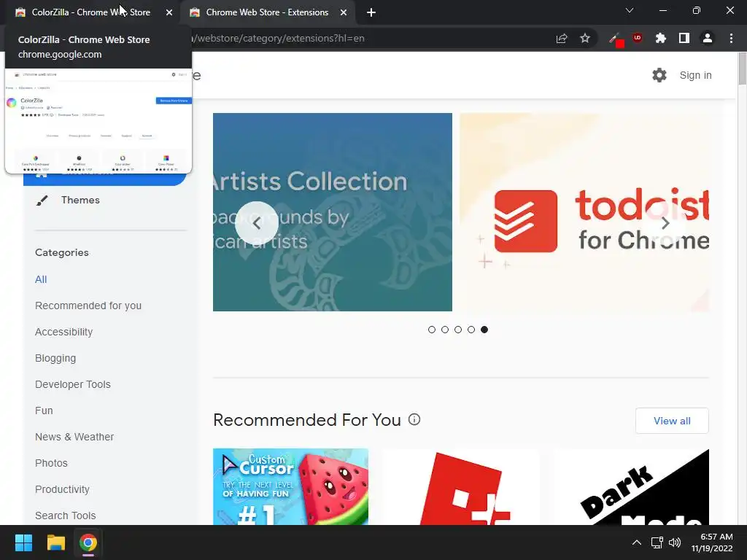Open the Photos category
This screenshot has width=747, height=560.
click(x=52, y=463)
